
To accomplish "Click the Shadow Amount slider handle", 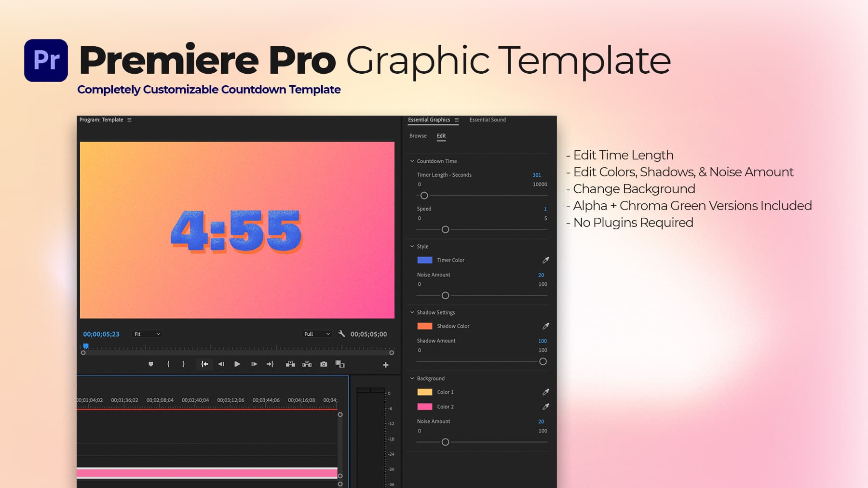I will (x=543, y=362).
